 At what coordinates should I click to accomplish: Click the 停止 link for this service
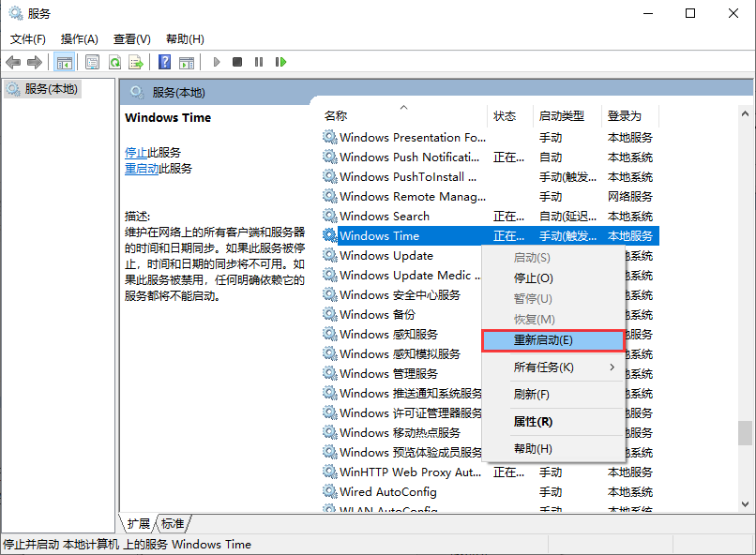coord(136,153)
